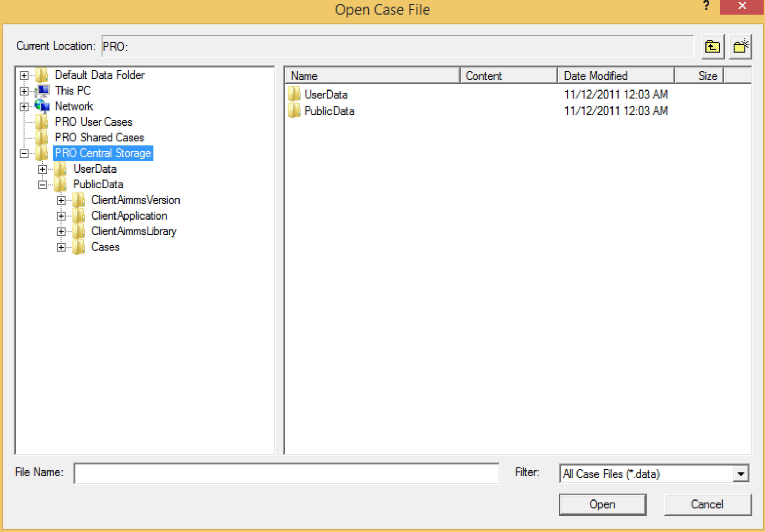Close the Open Case File dialog

(x=742, y=7)
